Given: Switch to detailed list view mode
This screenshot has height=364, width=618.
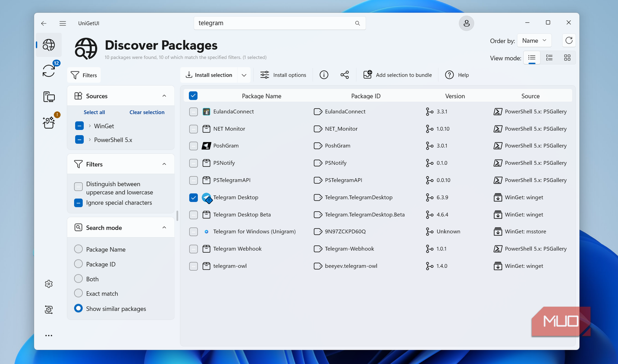Looking at the screenshot, I should point(549,58).
